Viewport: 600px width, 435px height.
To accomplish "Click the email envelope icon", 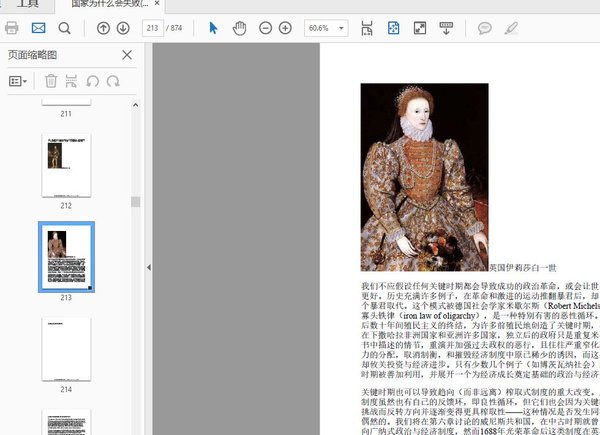I will [38, 28].
